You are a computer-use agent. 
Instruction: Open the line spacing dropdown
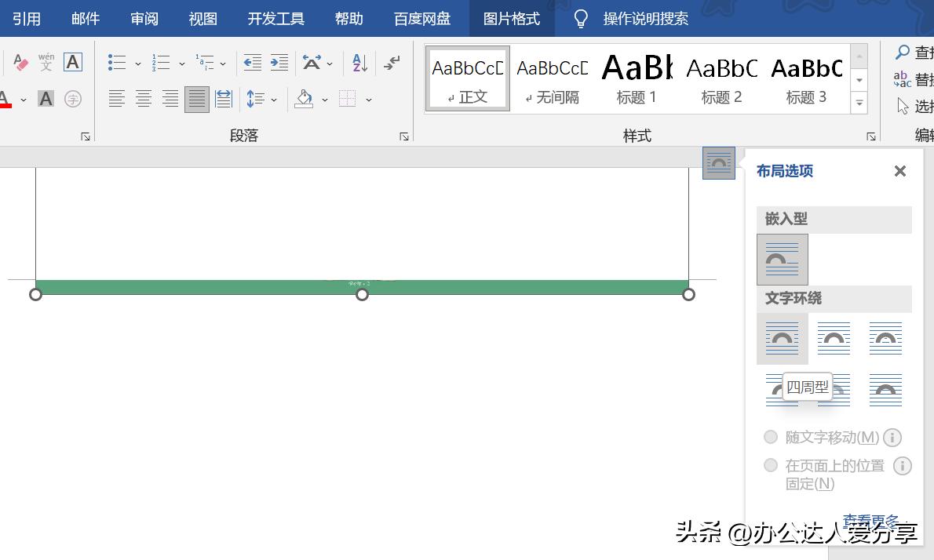[x=273, y=99]
